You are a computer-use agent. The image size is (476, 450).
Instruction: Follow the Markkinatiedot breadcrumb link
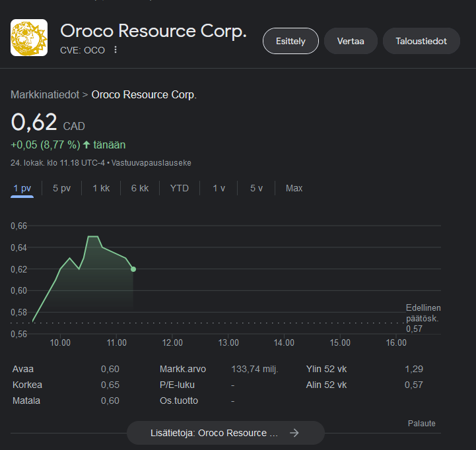(x=45, y=94)
